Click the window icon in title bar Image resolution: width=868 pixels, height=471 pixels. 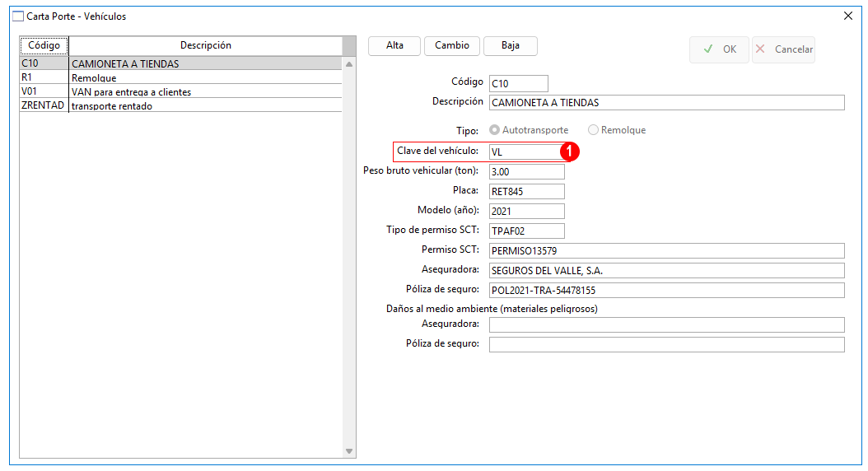point(17,16)
